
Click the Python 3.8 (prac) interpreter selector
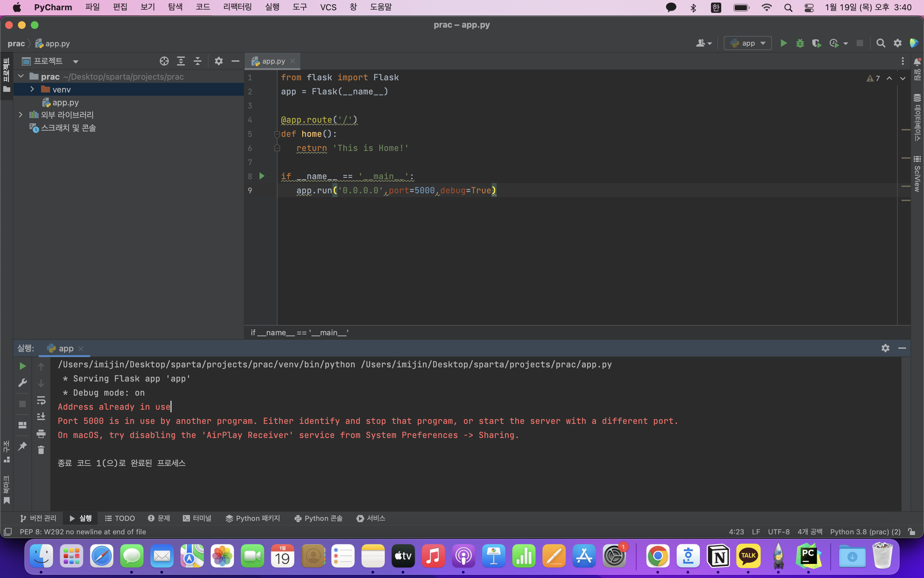[865, 532]
